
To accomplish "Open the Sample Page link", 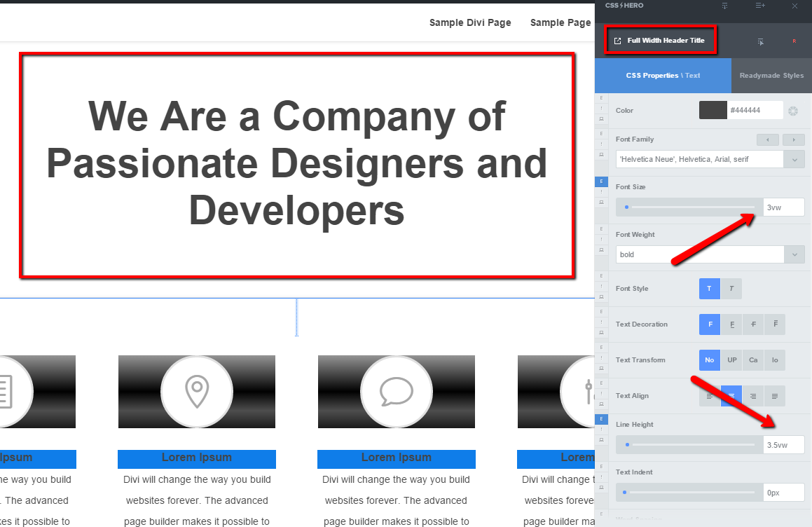I will (x=560, y=23).
